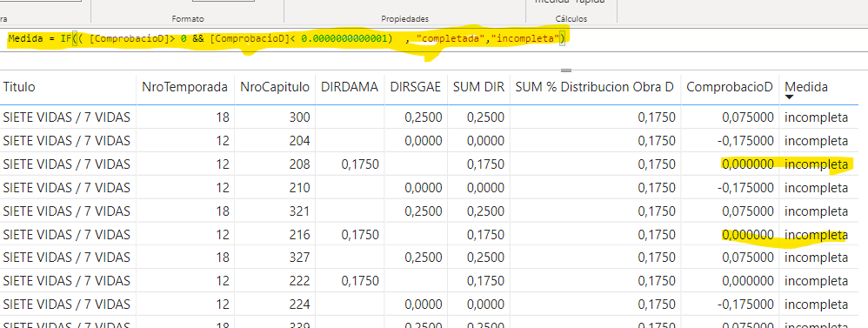Click ComprobacioD -0,175000 in row 210

pos(745,188)
